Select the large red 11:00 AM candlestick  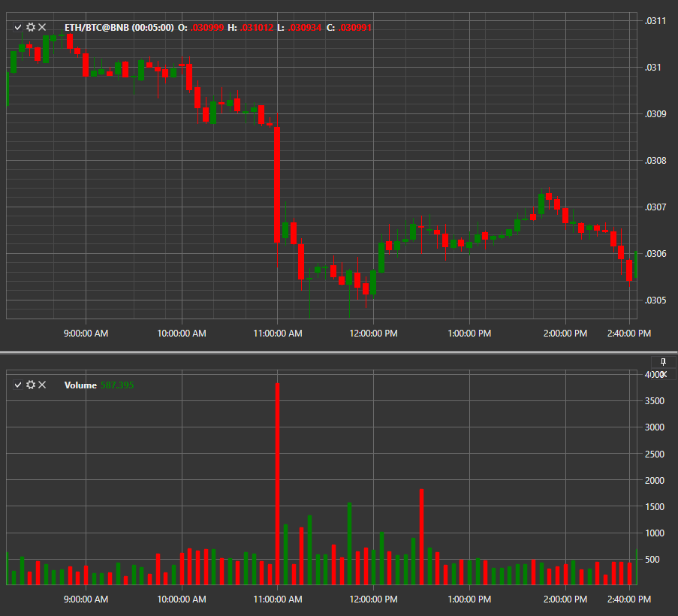(x=277, y=185)
